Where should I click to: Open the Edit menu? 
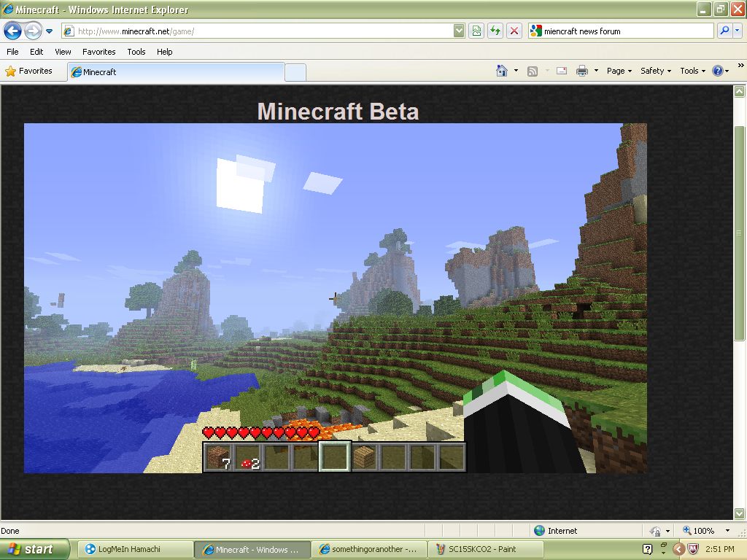coord(36,52)
